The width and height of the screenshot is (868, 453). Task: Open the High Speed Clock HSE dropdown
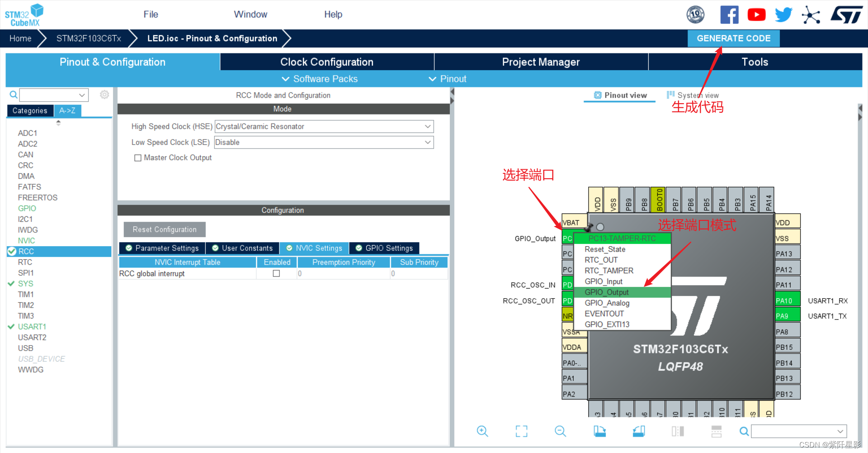click(x=427, y=126)
